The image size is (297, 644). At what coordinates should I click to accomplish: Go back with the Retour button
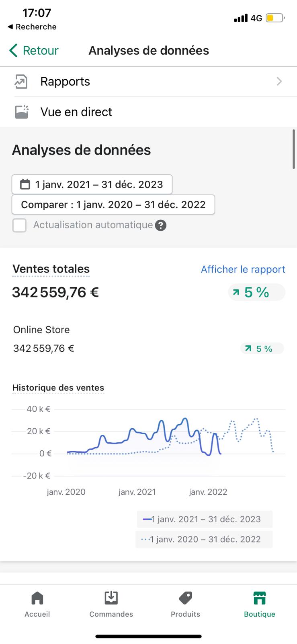(x=34, y=51)
